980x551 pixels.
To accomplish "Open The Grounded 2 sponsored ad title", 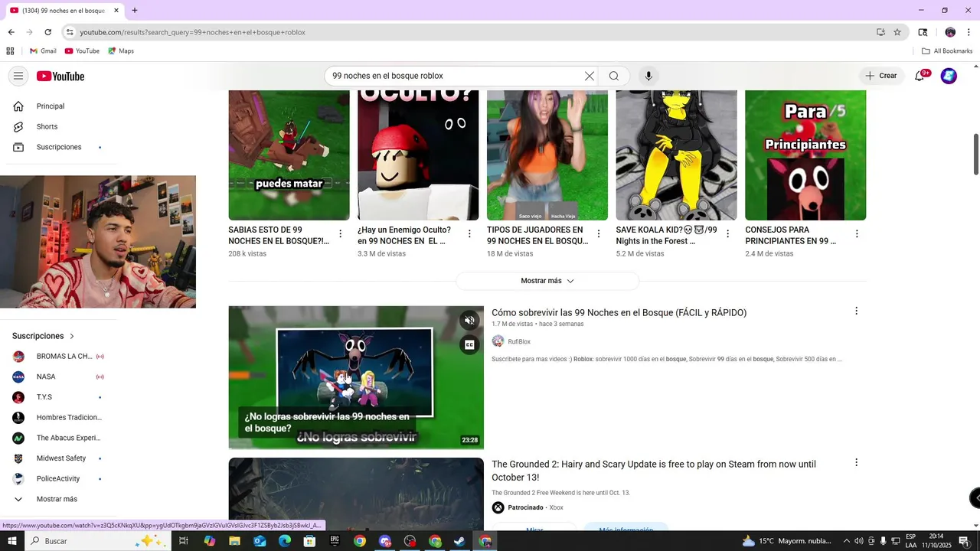I will 654,471.
